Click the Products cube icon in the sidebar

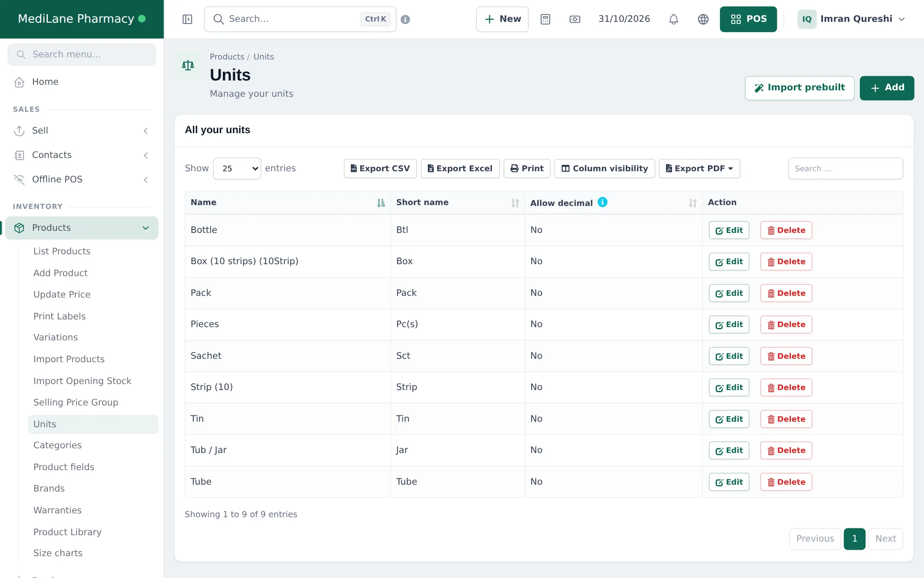19,228
